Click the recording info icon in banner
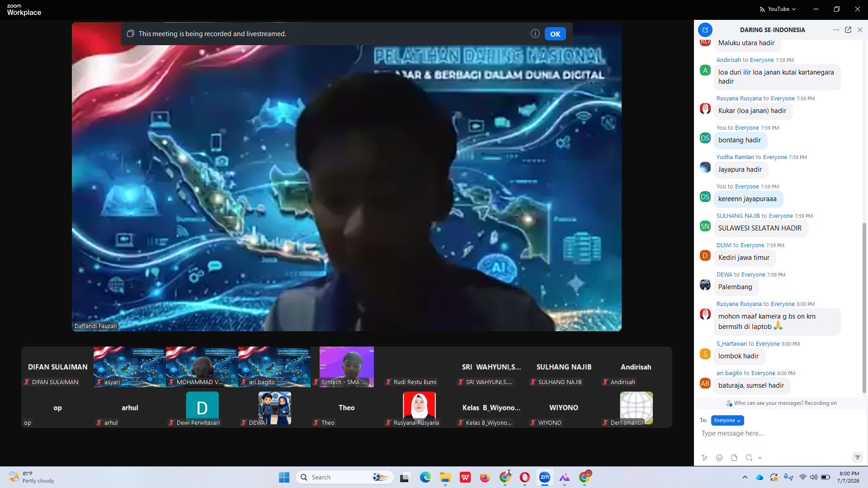Viewport: 868px width, 488px height. (x=535, y=33)
